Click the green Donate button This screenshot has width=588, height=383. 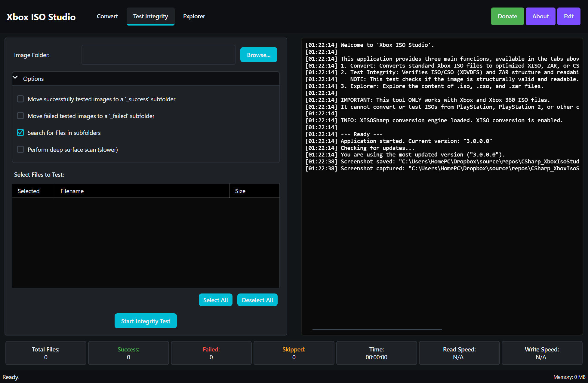[507, 16]
